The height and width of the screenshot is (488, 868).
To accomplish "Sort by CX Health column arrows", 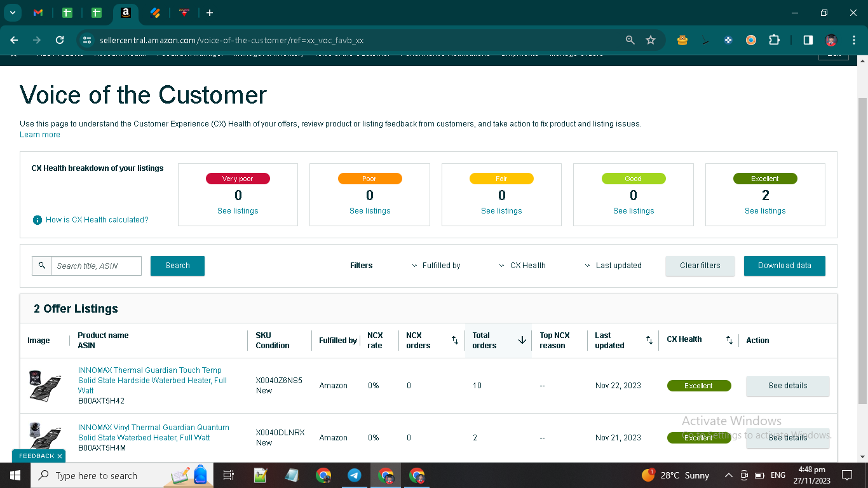I will click(729, 341).
